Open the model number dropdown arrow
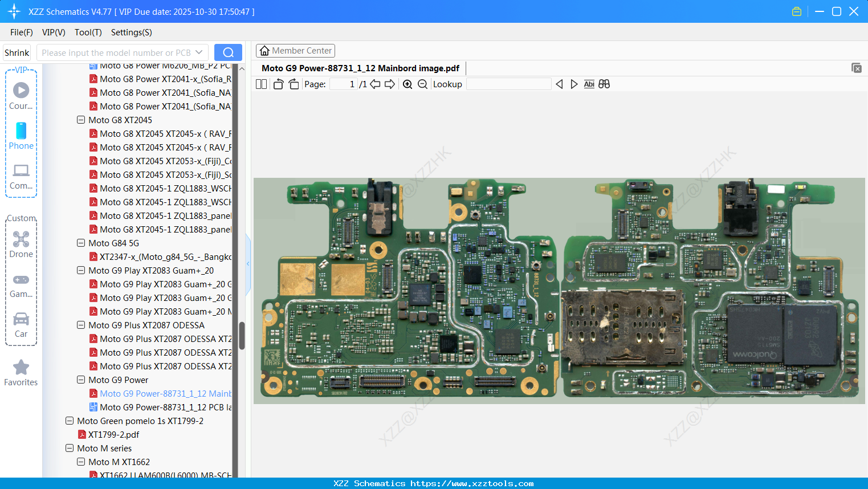868x489 pixels. tap(199, 52)
